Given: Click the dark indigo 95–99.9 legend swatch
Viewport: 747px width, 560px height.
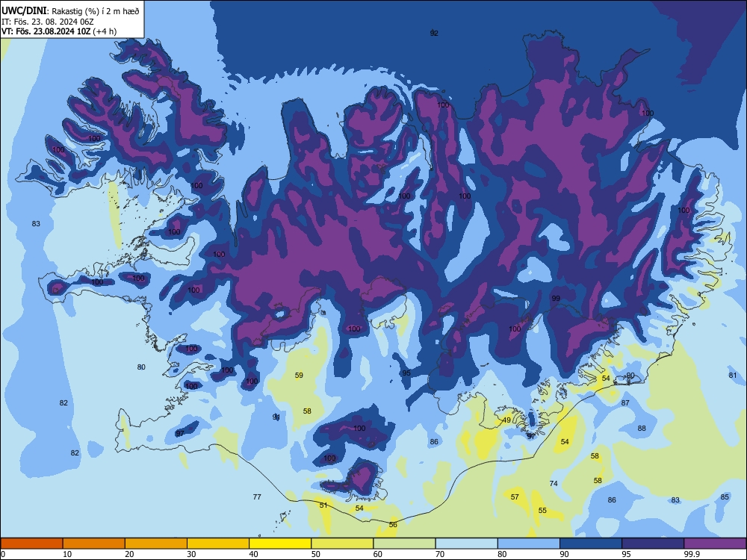Looking at the screenshot, I should [653, 544].
